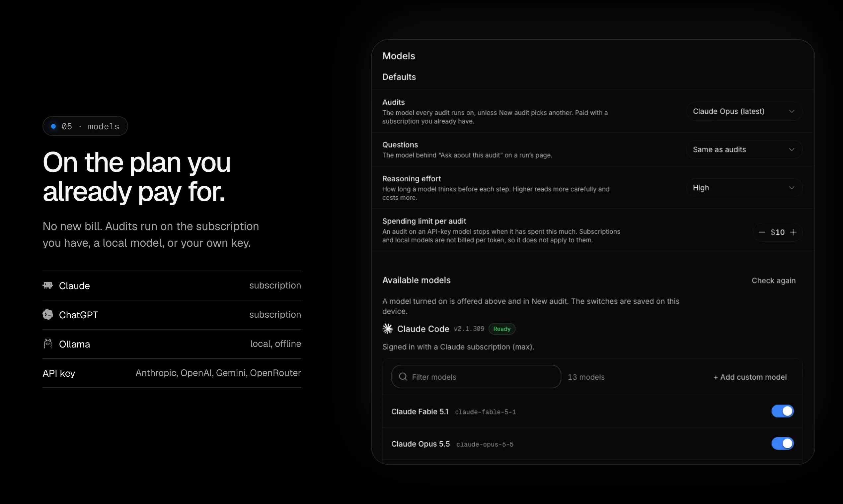Click Add custom model button

(x=750, y=377)
